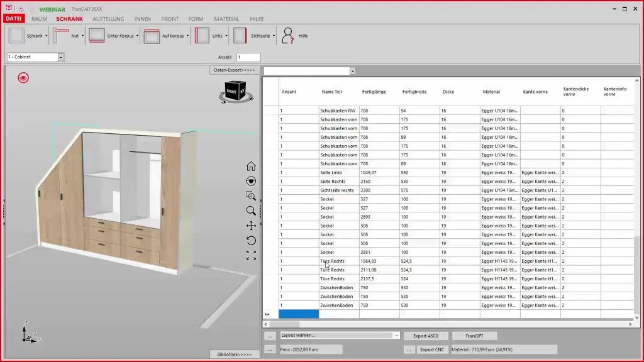The height and width of the screenshot is (362, 644).
Task: Click the Anzahl input field
Action: point(248,57)
